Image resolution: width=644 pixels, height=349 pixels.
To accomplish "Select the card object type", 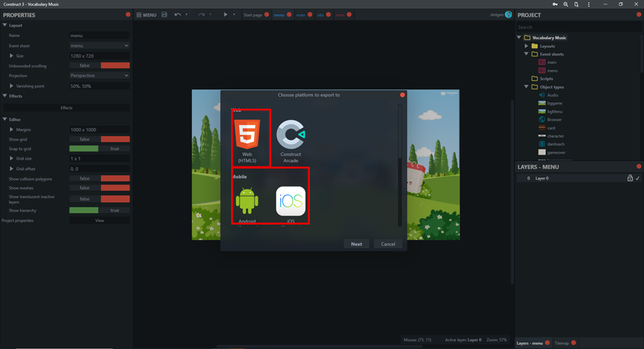I will (x=551, y=128).
